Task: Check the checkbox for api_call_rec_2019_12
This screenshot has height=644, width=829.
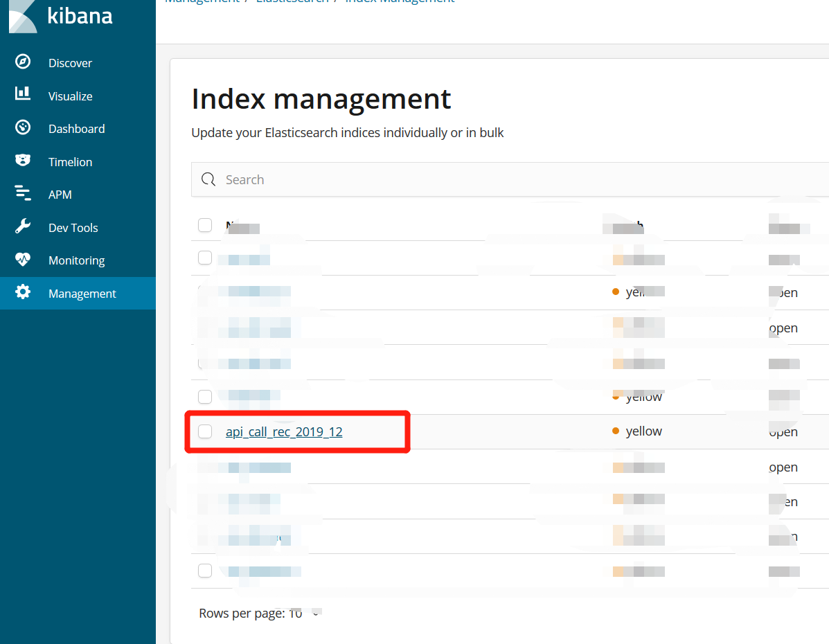Action: [x=205, y=431]
